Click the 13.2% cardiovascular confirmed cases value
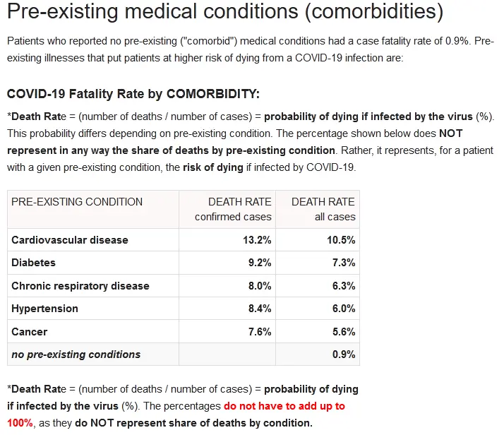The width and height of the screenshot is (504, 435). 257,240
